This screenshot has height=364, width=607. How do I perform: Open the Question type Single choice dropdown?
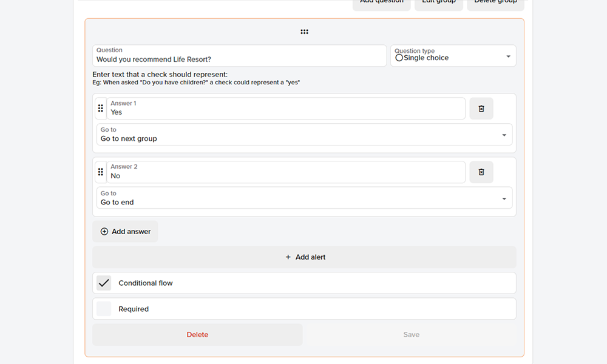tap(453, 56)
